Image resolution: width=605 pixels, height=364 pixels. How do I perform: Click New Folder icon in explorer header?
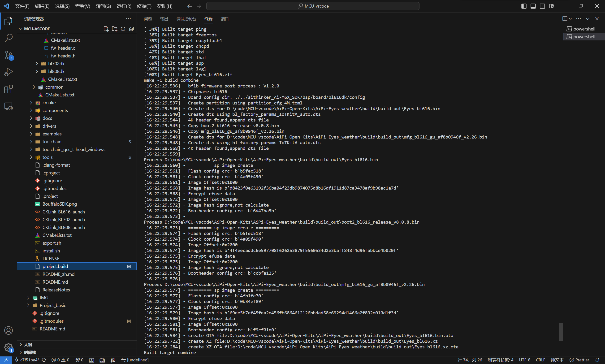115,29
